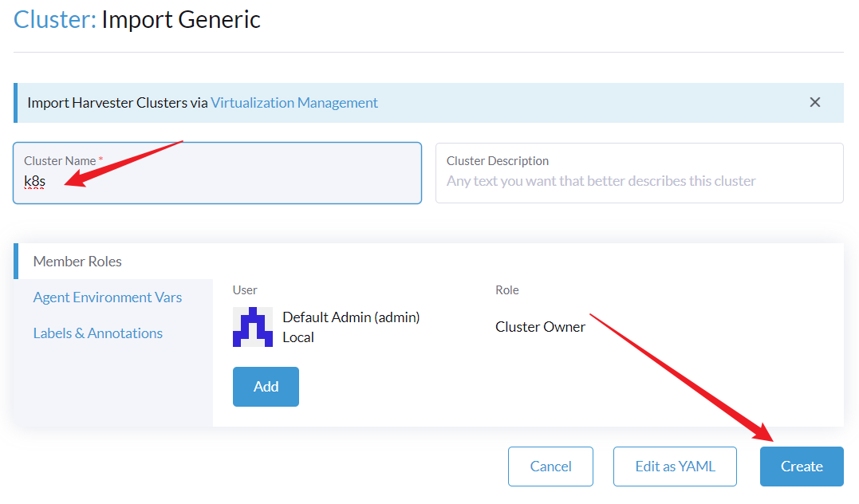
Task: Open the Virtualization Management link
Action: coord(294,102)
